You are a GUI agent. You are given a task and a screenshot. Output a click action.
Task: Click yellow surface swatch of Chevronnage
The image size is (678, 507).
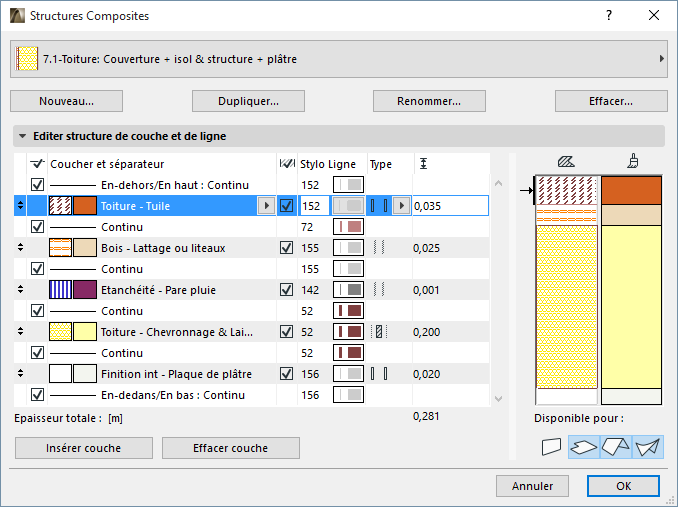[x=85, y=332]
